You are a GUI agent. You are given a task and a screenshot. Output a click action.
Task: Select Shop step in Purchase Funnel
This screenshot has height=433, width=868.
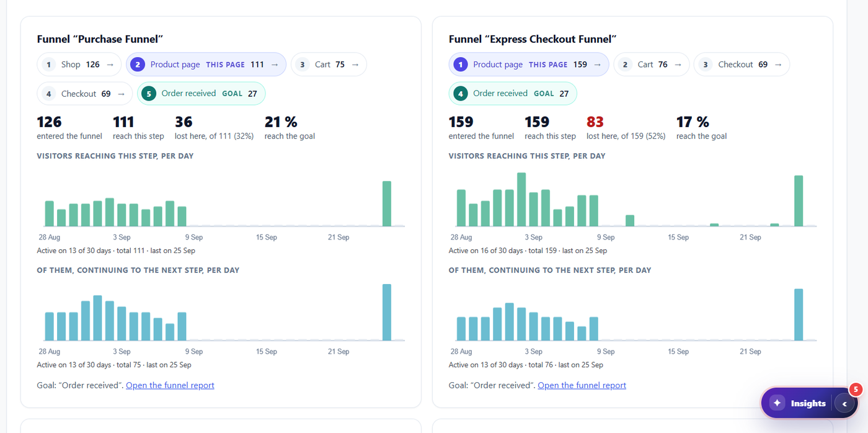click(79, 65)
